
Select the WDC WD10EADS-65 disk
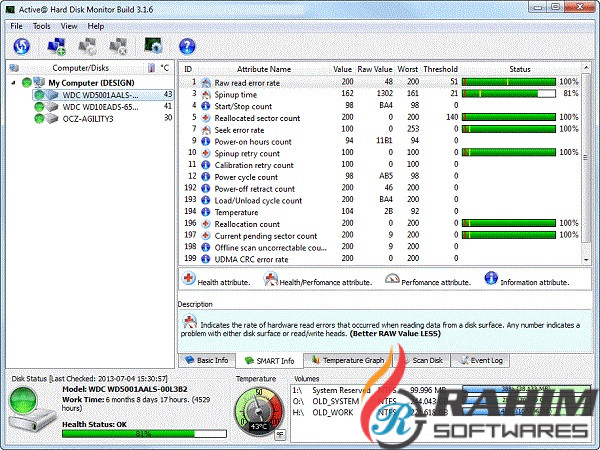pos(100,107)
